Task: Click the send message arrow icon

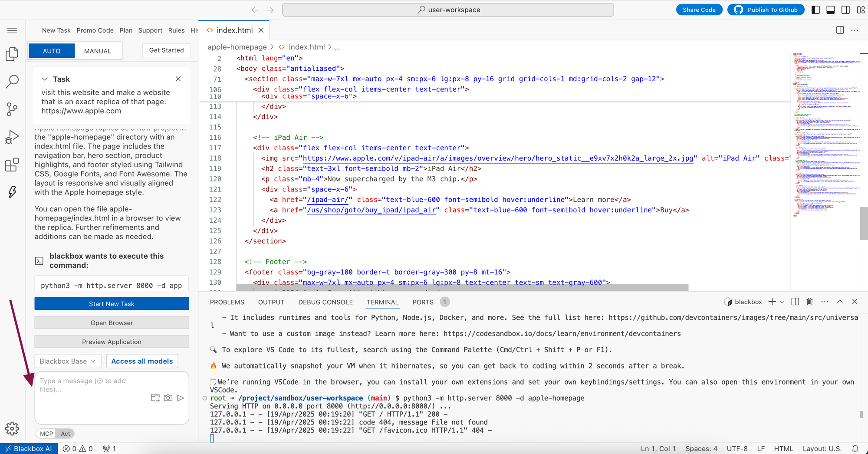Action: coord(181,398)
